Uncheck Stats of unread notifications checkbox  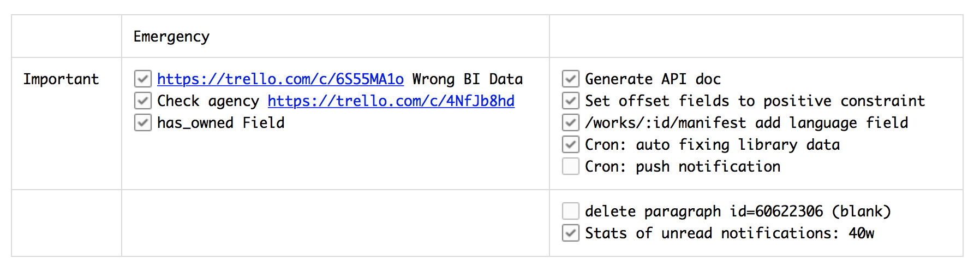pos(571,233)
